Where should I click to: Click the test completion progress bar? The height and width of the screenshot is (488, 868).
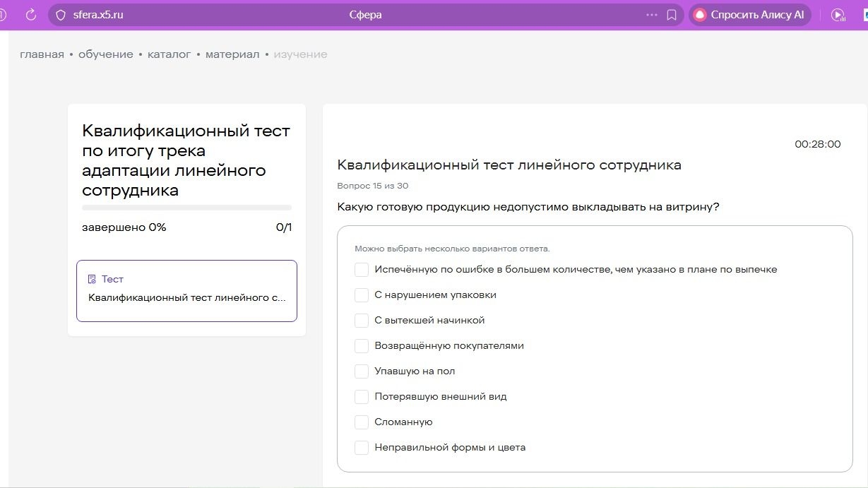[186, 208]
